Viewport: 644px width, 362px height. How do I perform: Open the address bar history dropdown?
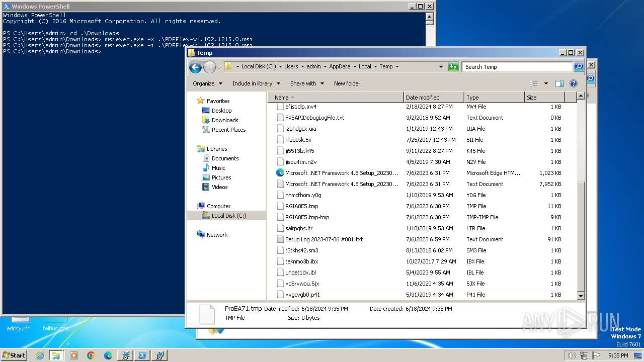tap(441, 66)
